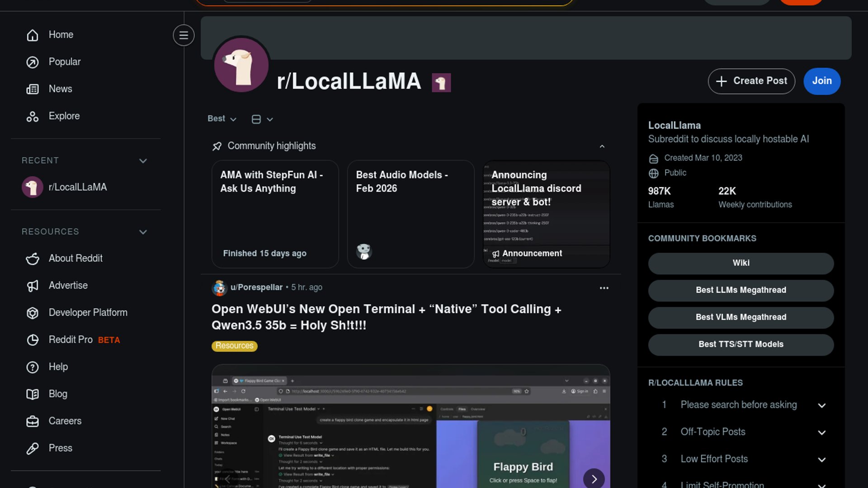
Task: Click r/LocalLLaMA community avatar
Action: point(241,65)
